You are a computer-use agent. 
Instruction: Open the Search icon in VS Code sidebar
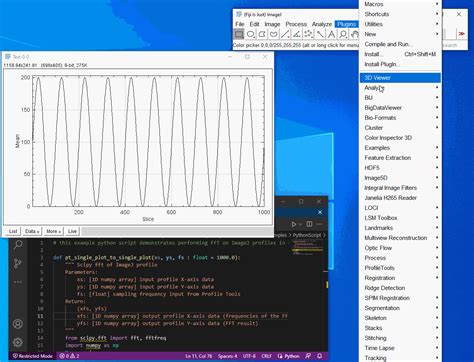18,245
